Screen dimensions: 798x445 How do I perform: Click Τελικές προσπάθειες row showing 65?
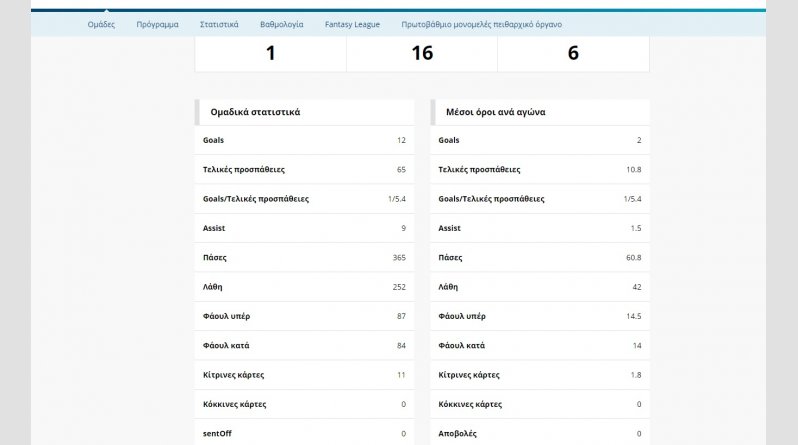(x=304, y=170)
